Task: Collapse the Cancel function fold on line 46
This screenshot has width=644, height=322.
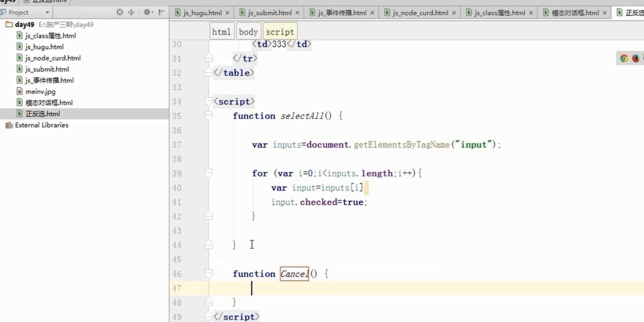Action: click(209, 274)
